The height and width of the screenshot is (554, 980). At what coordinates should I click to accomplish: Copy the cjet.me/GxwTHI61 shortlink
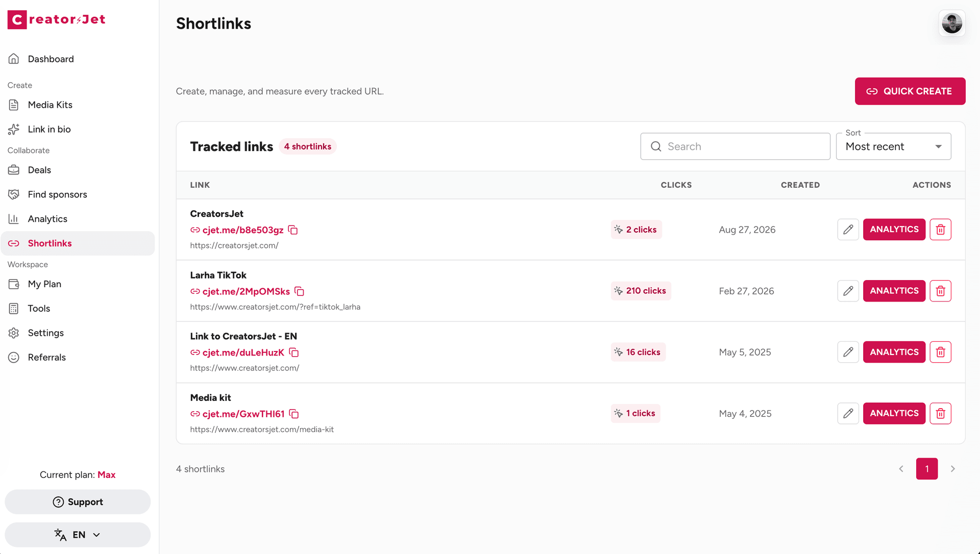click(294, 414)
